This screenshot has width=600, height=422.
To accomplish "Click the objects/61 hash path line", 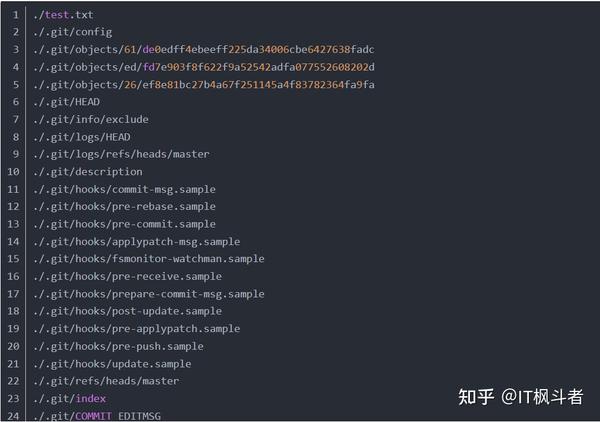I will point(204,50).
